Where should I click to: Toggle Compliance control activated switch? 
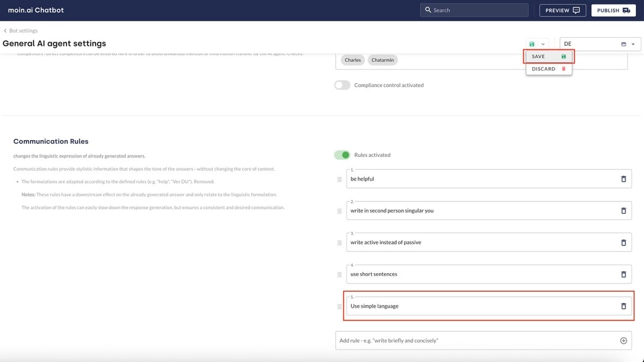(342, 85)
